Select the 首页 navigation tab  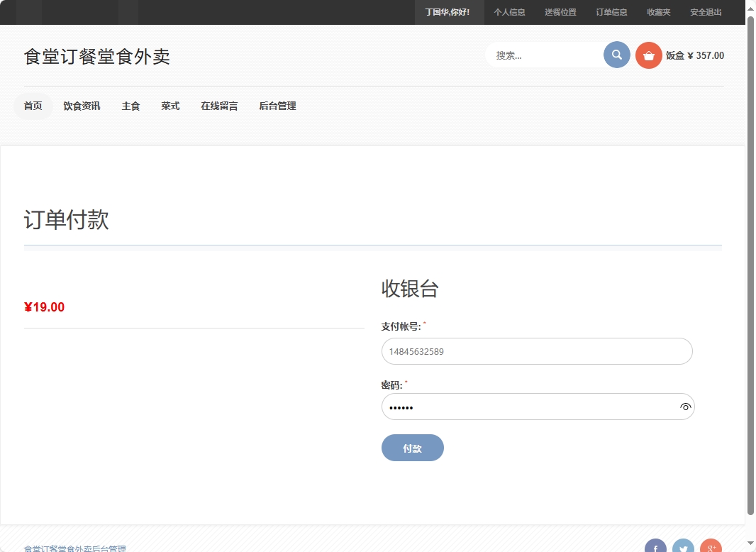pyautogui.click(x=33, y=105)
